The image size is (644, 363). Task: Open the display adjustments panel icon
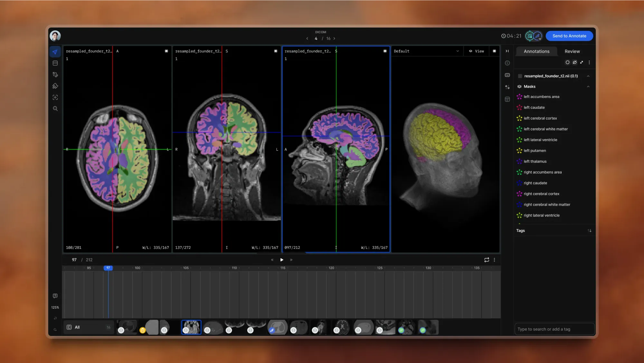point(507,87)
